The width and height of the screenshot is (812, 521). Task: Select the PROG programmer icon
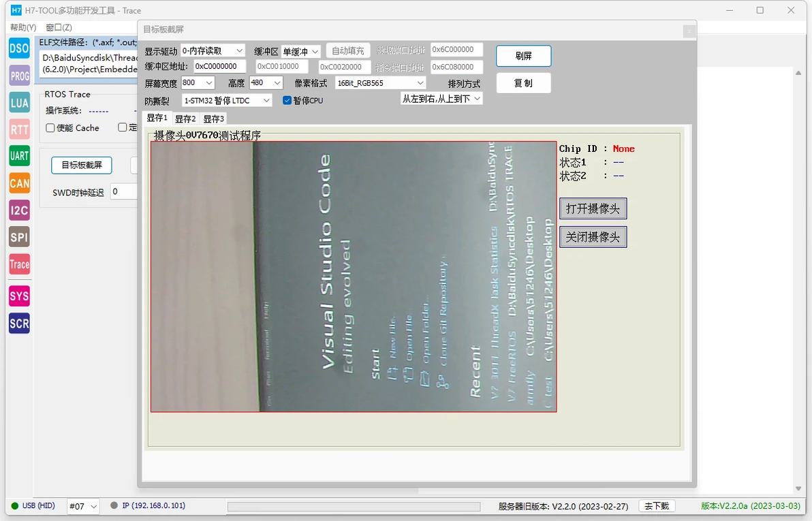coord(19,76)
